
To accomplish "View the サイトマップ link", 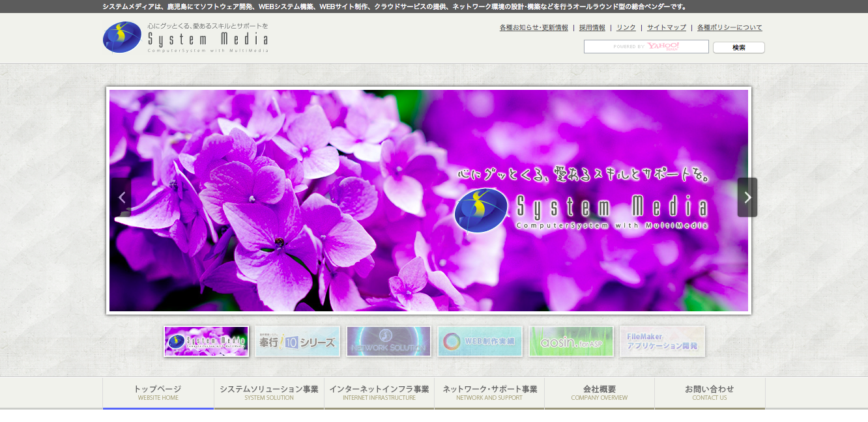I will click(x=667, y=27).
